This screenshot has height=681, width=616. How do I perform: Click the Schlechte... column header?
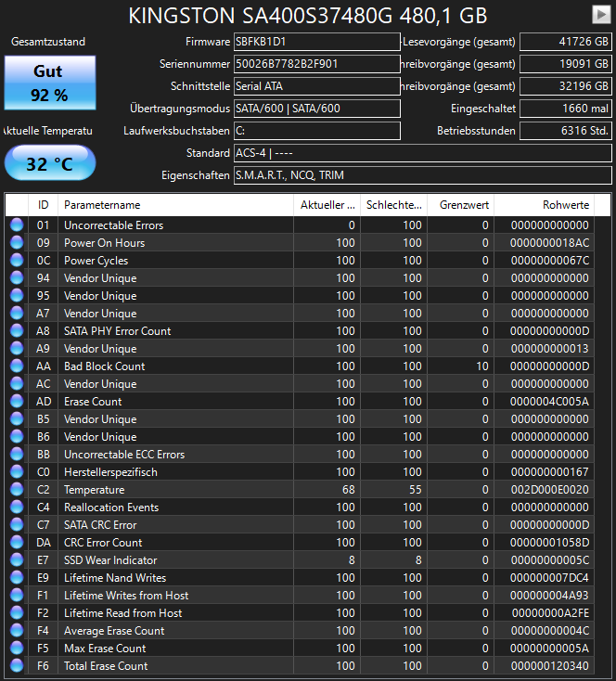click(393, 204)
